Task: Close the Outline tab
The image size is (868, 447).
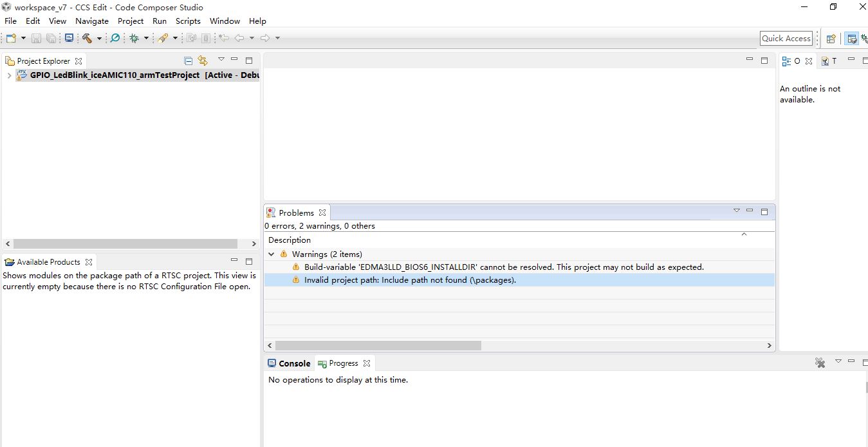Action: [x=809, y=61]
